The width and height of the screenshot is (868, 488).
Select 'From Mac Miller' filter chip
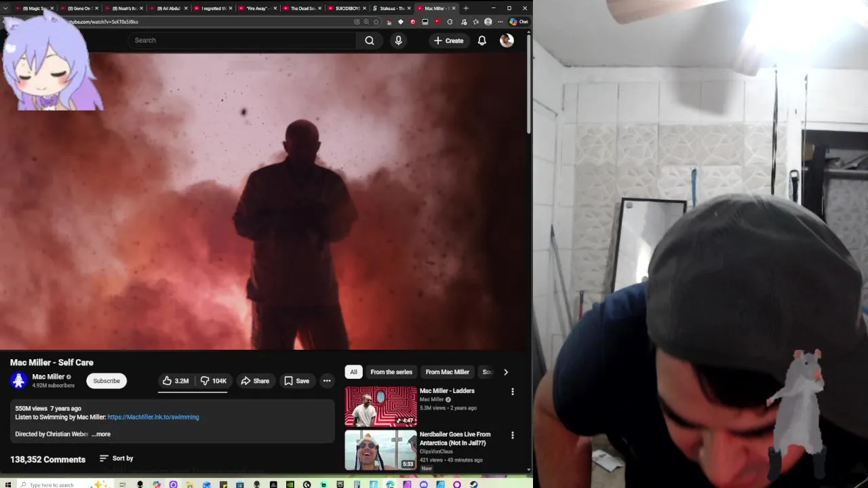pos(448,372)
